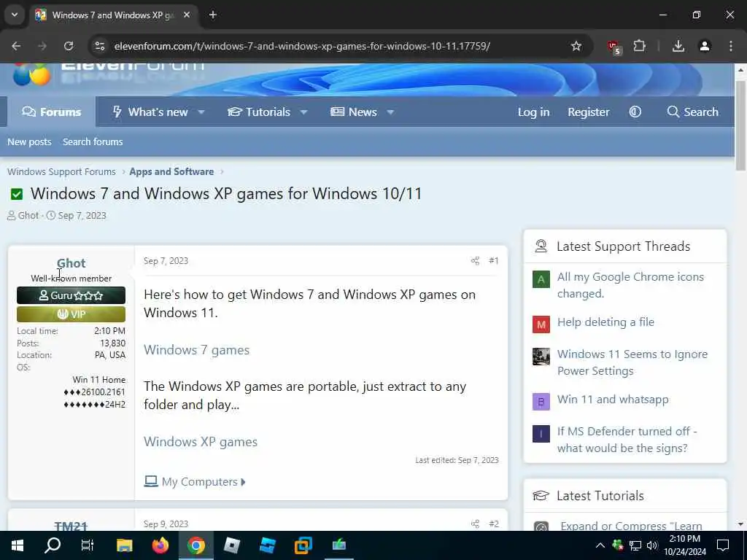Expand the What's new dropdown arrow
747x560 pixels.
click(201, 112)
